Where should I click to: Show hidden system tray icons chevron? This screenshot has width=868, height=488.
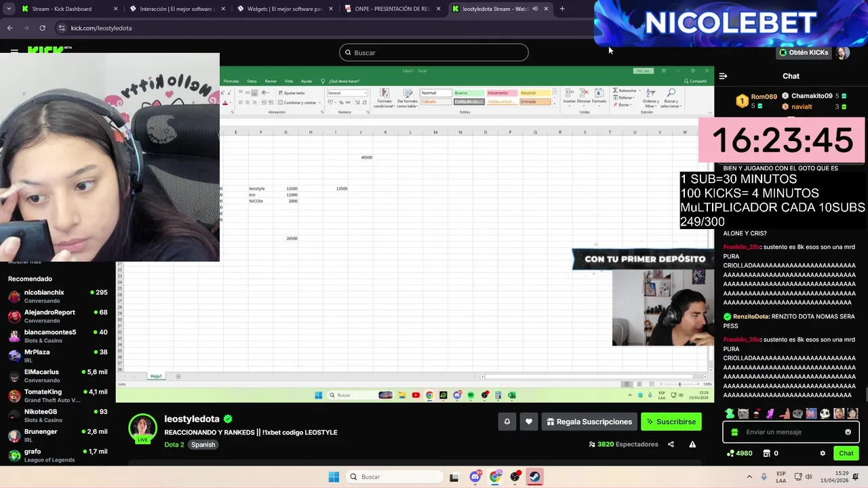click(749, 476)
